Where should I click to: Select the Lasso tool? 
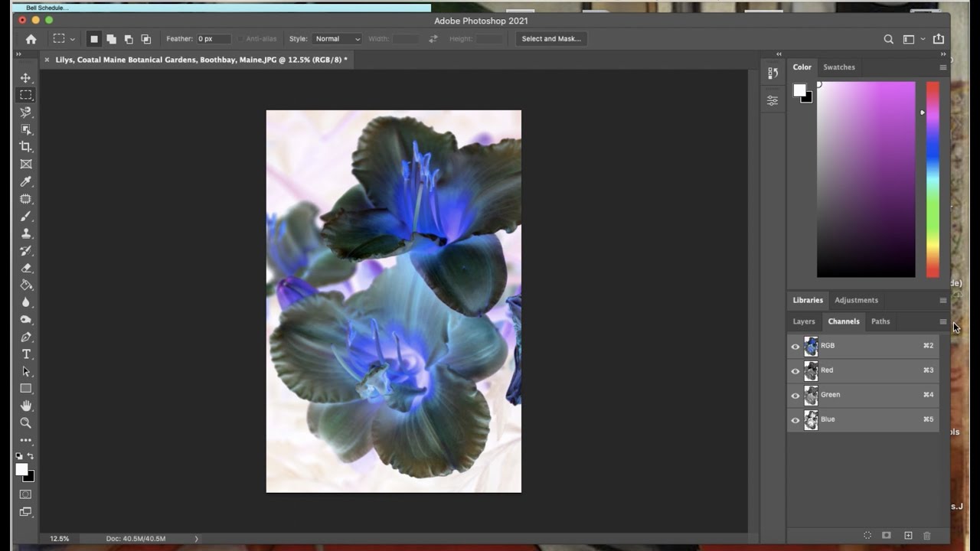[x=26, y=112]
